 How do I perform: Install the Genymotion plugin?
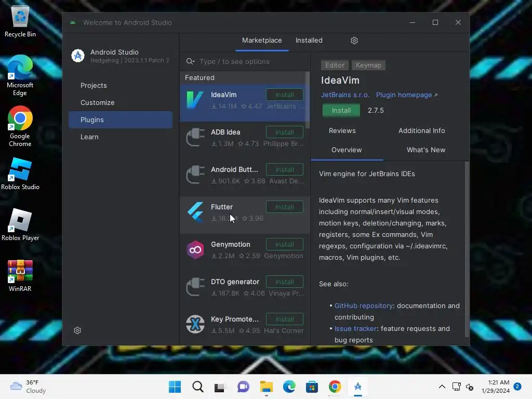(284, 244)
